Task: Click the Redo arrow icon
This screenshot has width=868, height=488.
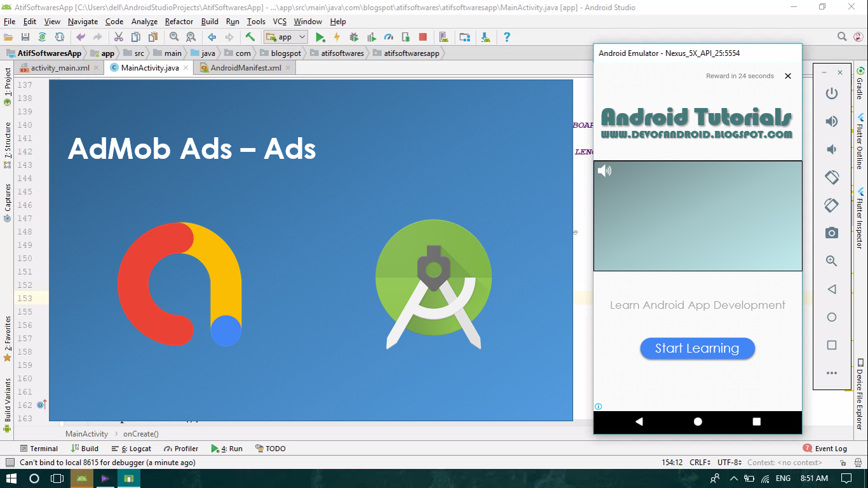Action: point(97,37)
